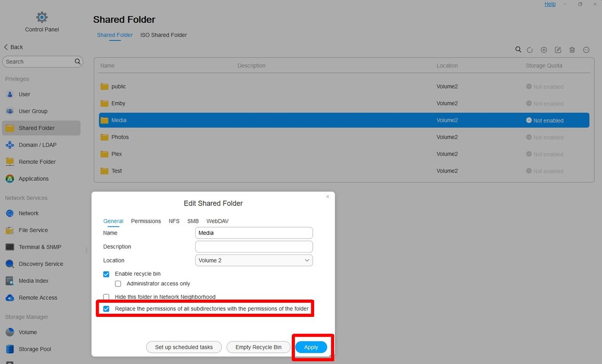602x364 pixels.
Task: Click the Storage Pool icon
Action: [x=10, y=349]
